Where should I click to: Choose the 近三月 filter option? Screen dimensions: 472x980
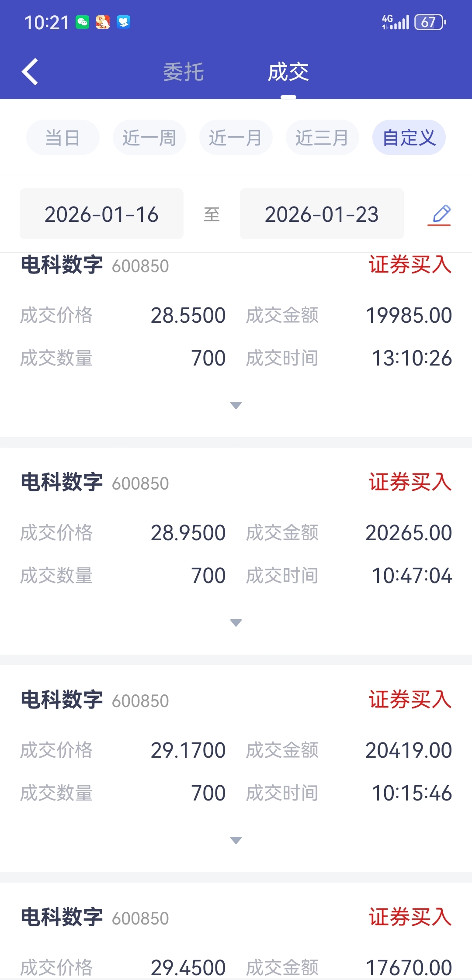coord(323,138)
